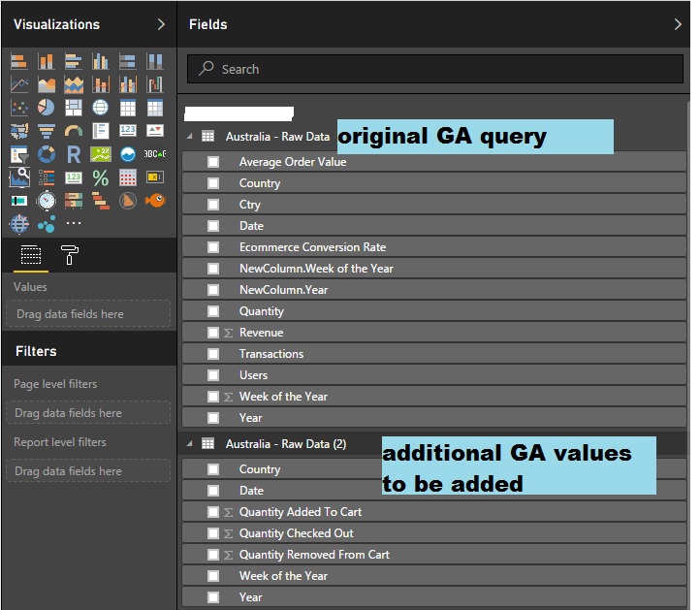Collapse the Australia - Raw Data table
The width and height of the screenshot is (700, 610).
(190, 136)
